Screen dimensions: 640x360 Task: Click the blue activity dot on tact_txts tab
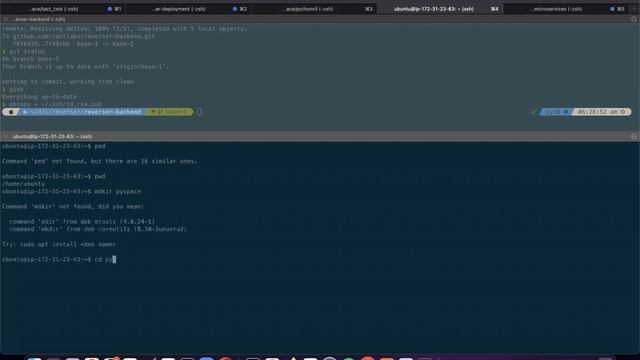click(x=109, y=9)
